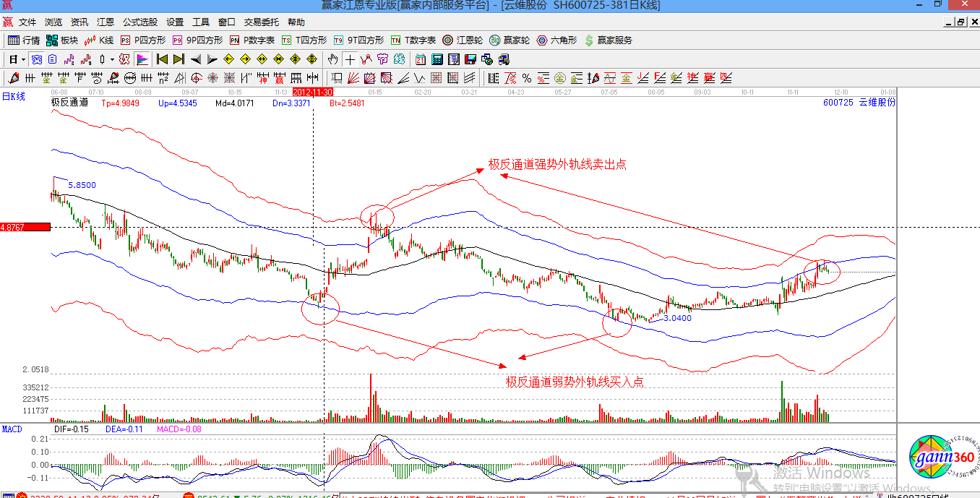Open the 江恩轮 Gann wheel tool
Image resolution: width=980 pixels, height=498 pixels.
click(x=463, y=40)
